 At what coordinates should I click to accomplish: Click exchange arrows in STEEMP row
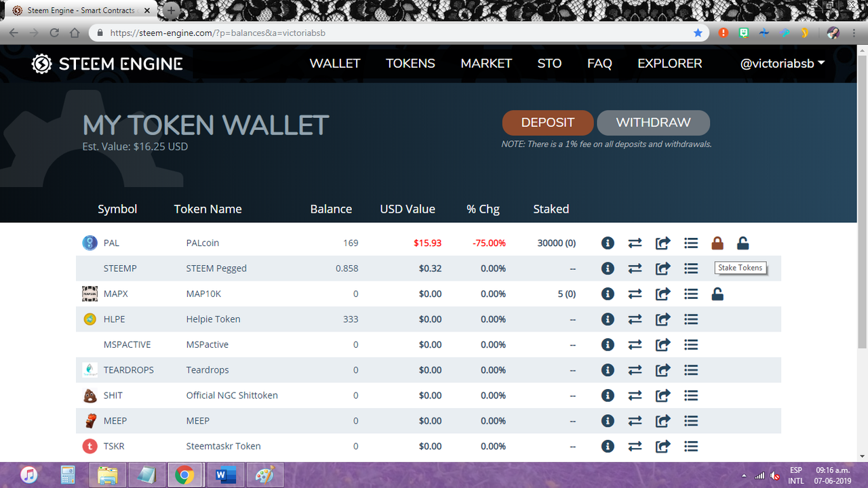[x=635, y=268]
